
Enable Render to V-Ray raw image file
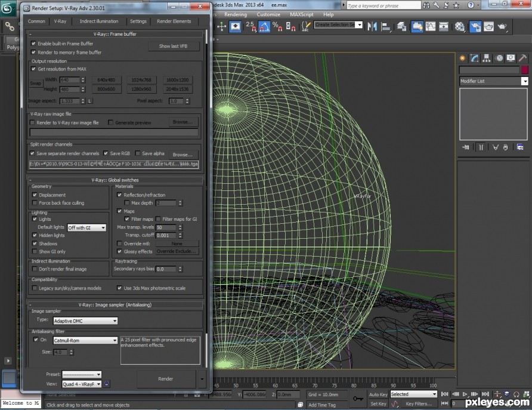pos(32,122)
